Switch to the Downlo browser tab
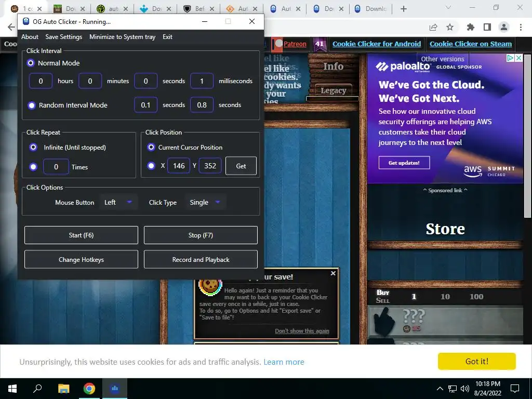 370,9
